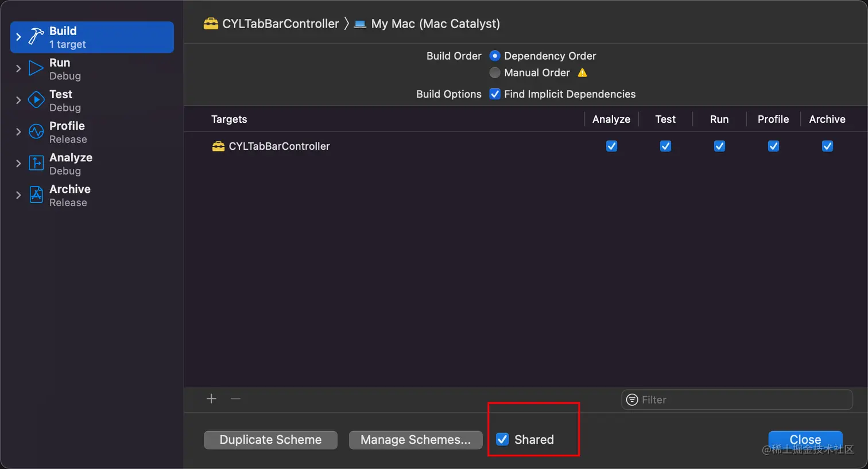The image size is (868, 469).
Task: Uncheck Archive for CYLTabBarController target
Action: click(827, 146)
